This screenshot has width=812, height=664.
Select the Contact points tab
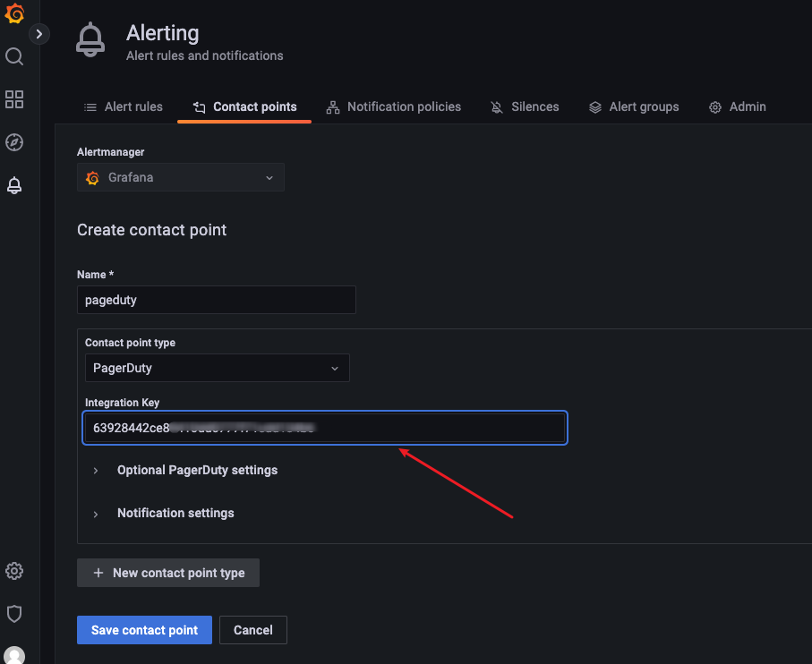coord(244,107)
